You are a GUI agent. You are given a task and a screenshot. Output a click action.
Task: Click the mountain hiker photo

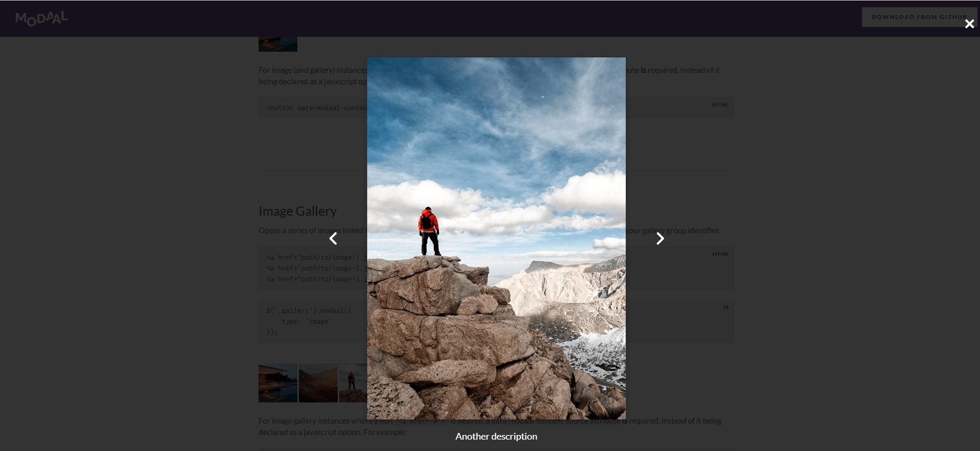point(496,238)
